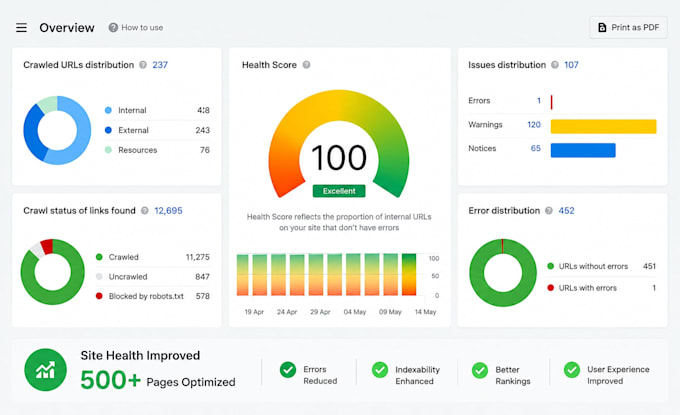
Task: Click the Blocked by robots.txt value 578
Action: (203, 296)
